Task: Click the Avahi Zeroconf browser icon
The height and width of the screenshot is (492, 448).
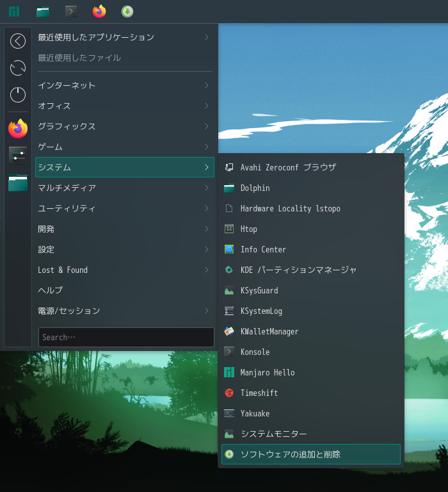Action: point(229,168)
